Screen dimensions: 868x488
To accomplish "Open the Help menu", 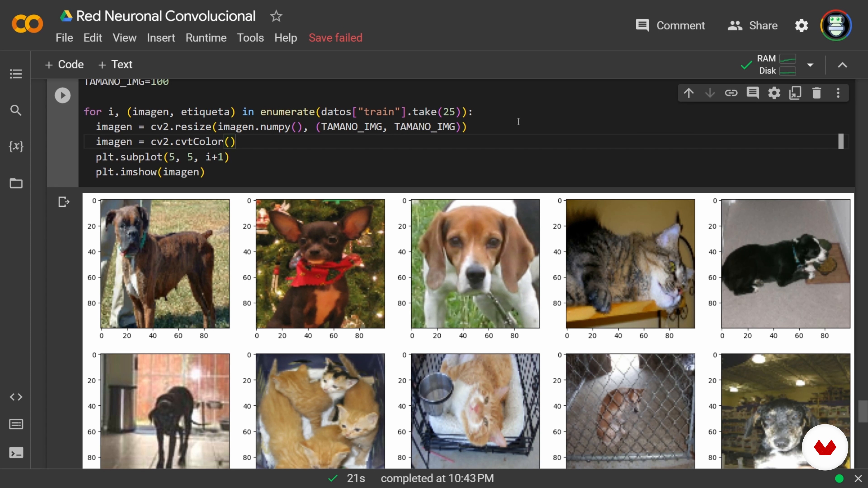I will coord(285,38).
